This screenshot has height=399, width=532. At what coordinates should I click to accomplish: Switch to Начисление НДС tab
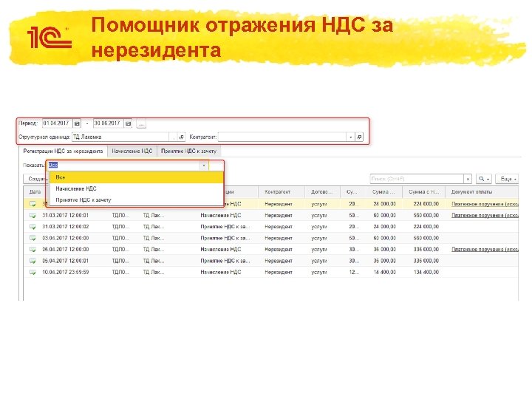tap(132, 151)
